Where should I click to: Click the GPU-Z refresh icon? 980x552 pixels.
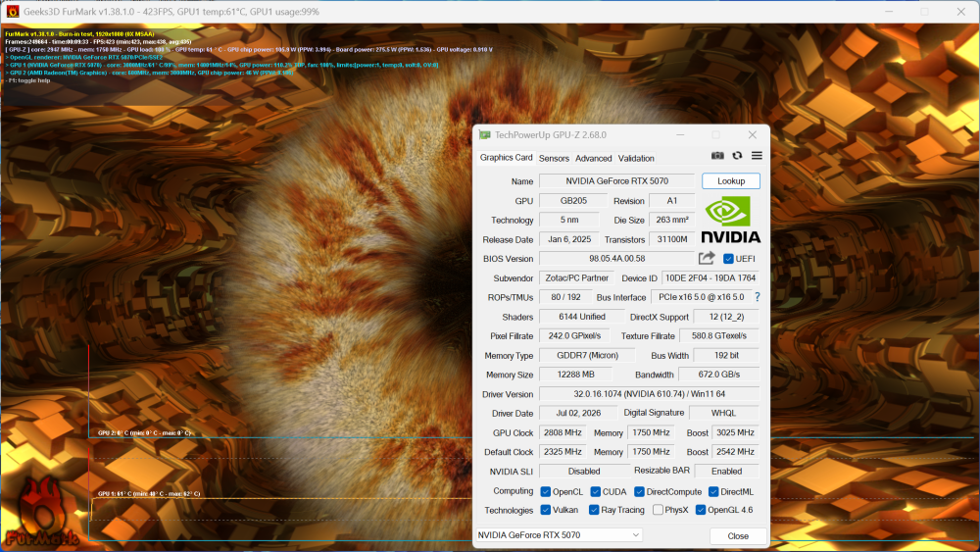(738, 156)
